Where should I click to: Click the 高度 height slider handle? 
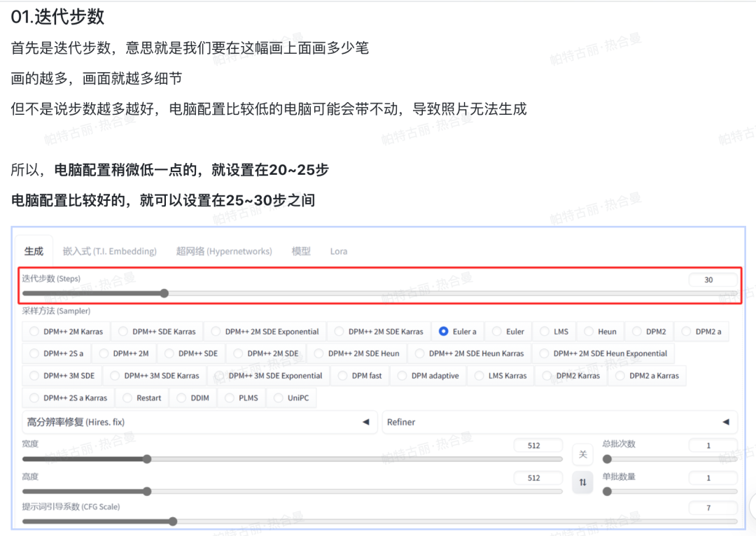point(147,491)
